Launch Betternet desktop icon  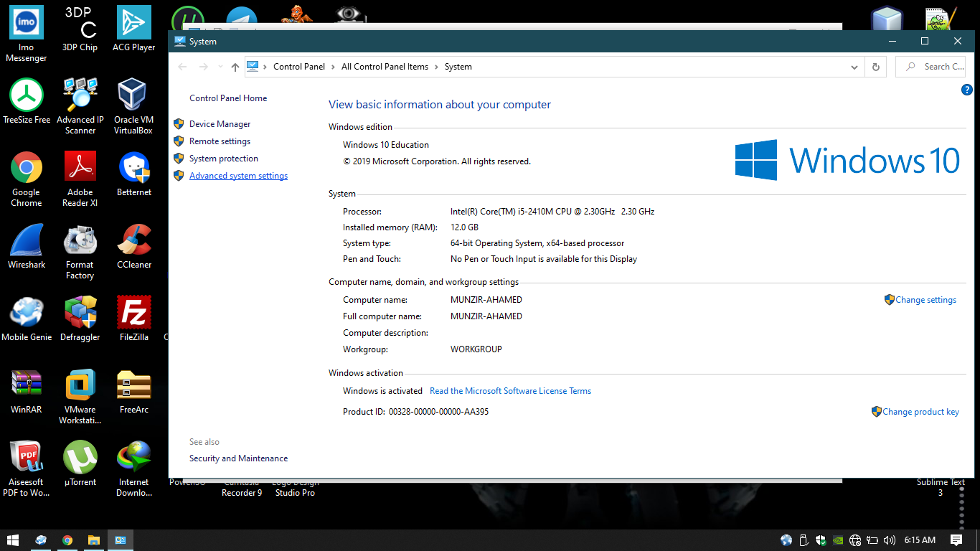[133, 174]
